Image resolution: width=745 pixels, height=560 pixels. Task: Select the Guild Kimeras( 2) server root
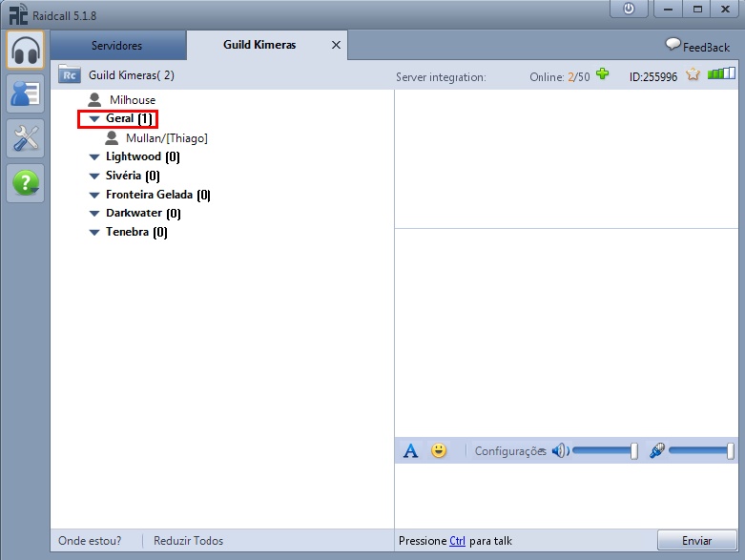[131, 75]
